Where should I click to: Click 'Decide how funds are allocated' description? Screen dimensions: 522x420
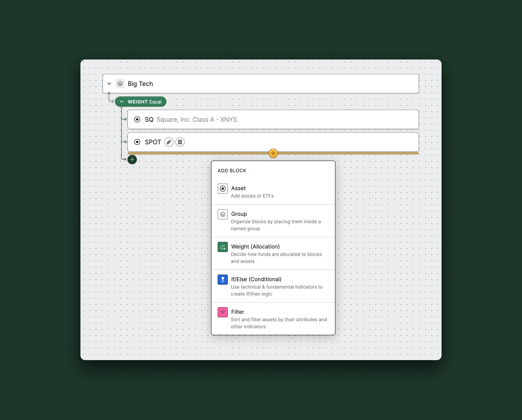(276, 258)
